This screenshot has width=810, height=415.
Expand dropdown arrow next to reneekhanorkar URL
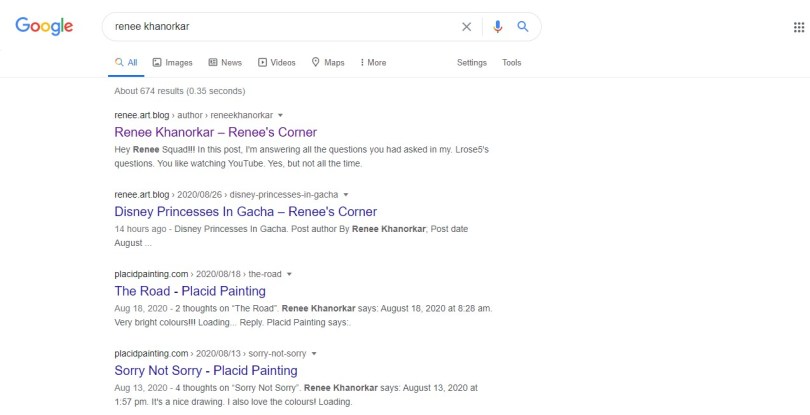click(281, 115)
